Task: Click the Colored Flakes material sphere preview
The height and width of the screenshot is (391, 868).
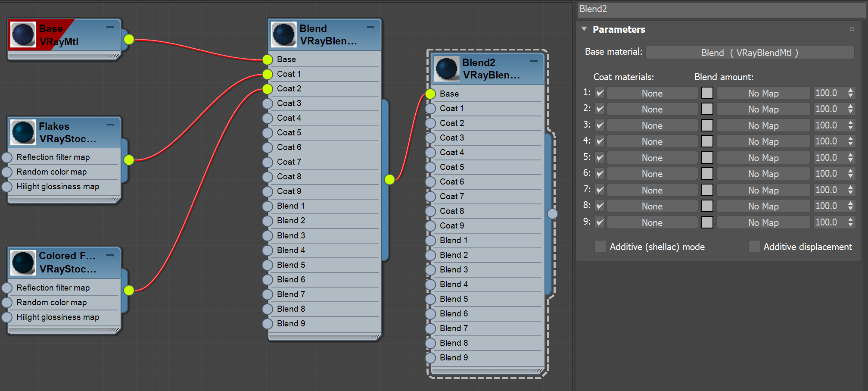Action: [x=22, y=262]
